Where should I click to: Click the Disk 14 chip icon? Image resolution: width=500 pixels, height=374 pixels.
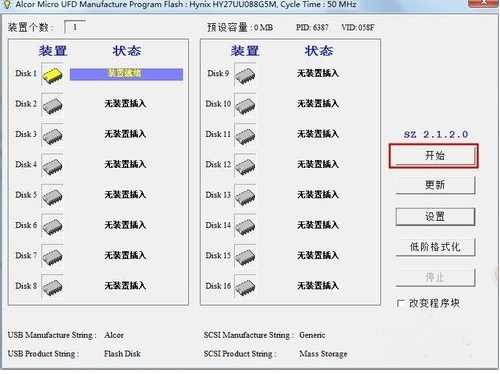coord(245,226)
